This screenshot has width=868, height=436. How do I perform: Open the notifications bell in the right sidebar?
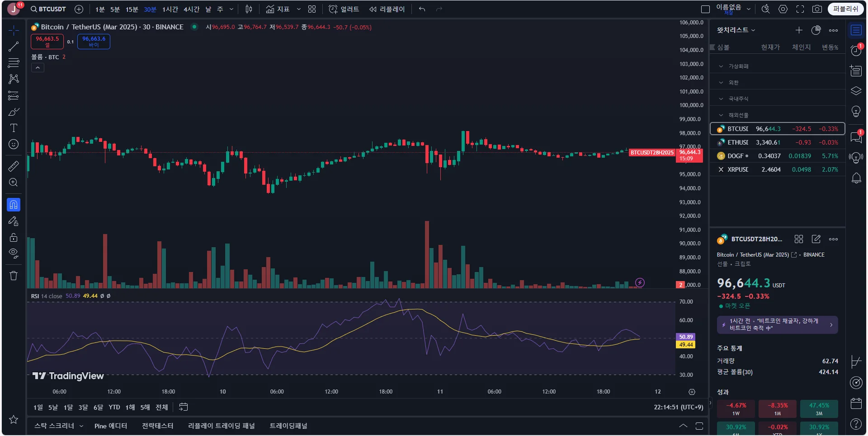point(856,178)
